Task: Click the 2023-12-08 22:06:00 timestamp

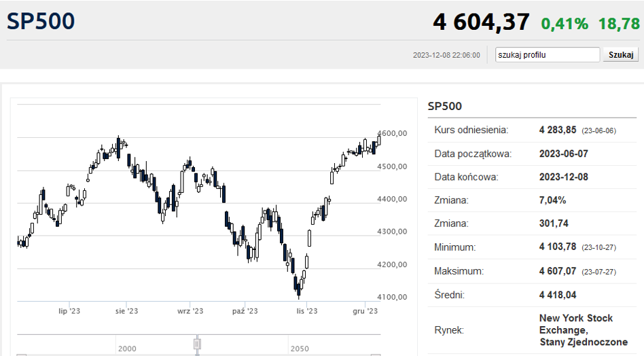Action: pos(446,55)
